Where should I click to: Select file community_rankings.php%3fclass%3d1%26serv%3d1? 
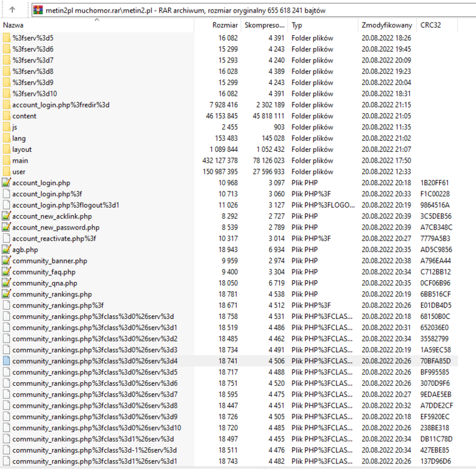click(x=95, y=461)
